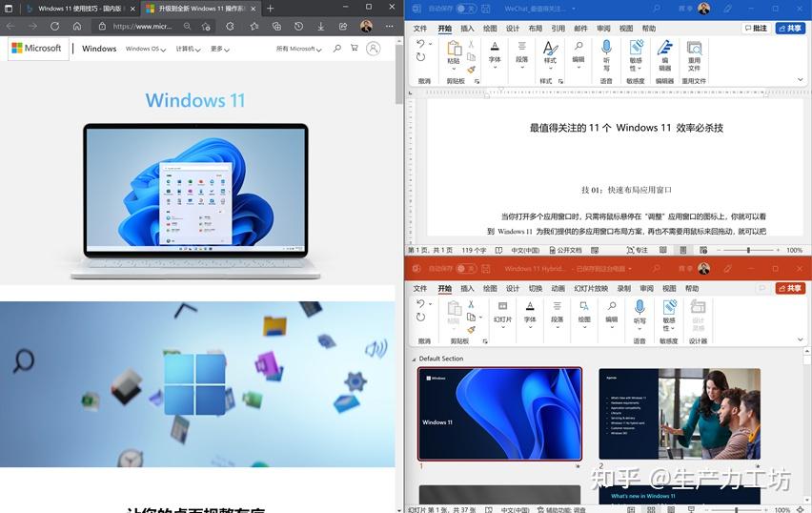Expand 计算机 dropdown on Microsoft site
Screen dimensions: 812x513
coord(188,49)
